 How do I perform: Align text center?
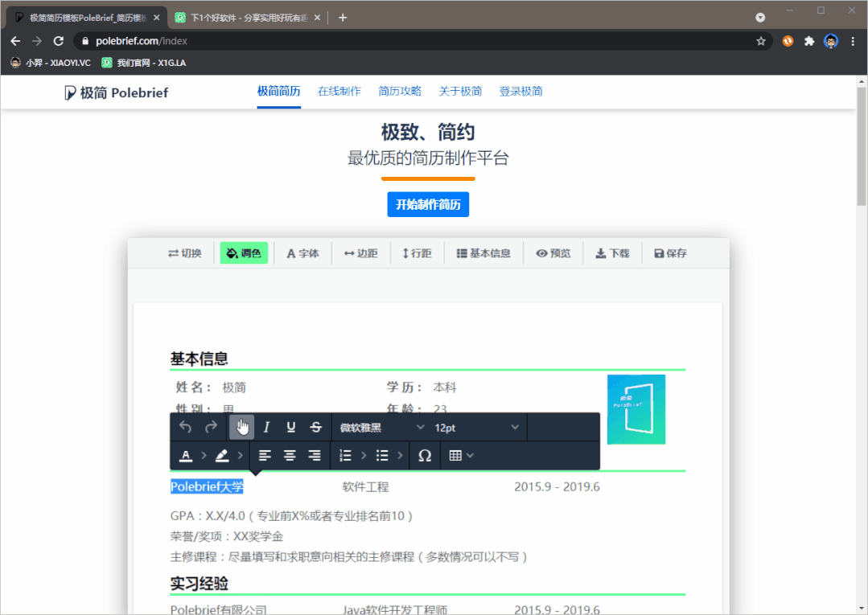[x=290, y=456]
